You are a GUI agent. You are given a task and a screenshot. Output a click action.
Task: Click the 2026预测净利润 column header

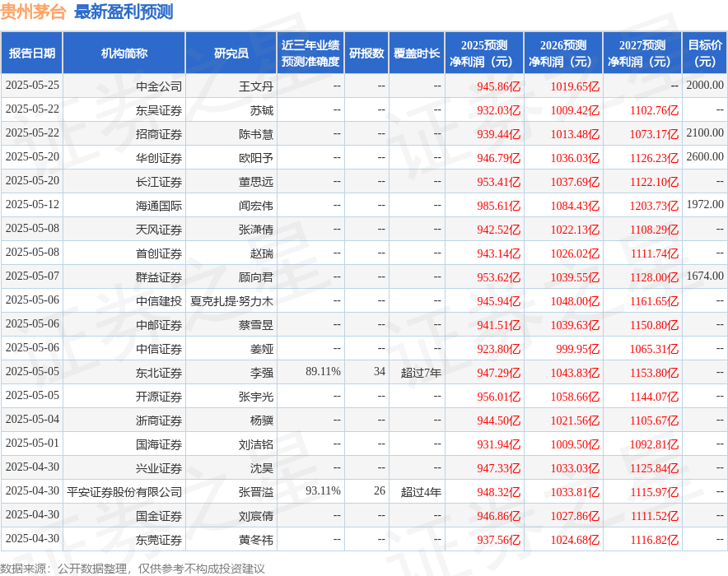tap(563, 53)
